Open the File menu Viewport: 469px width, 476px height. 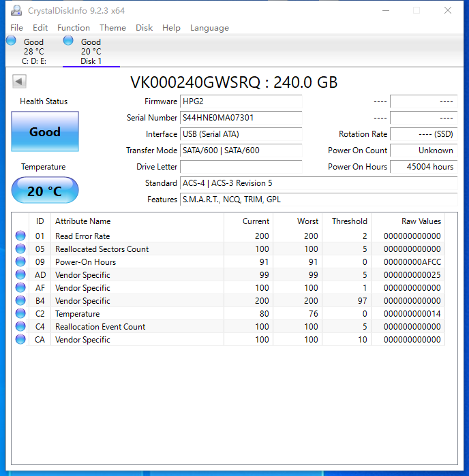pos(16,28)
